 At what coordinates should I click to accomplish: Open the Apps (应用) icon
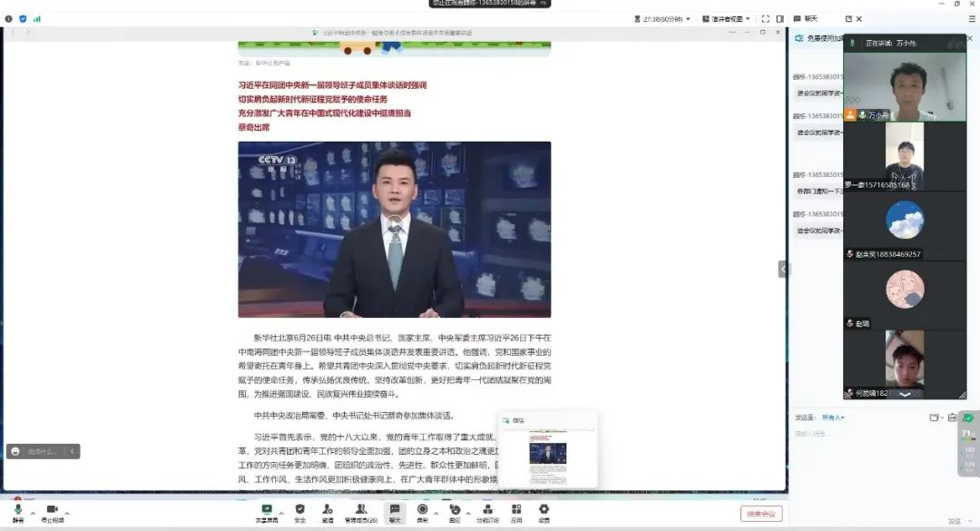(x=516, y=512)
